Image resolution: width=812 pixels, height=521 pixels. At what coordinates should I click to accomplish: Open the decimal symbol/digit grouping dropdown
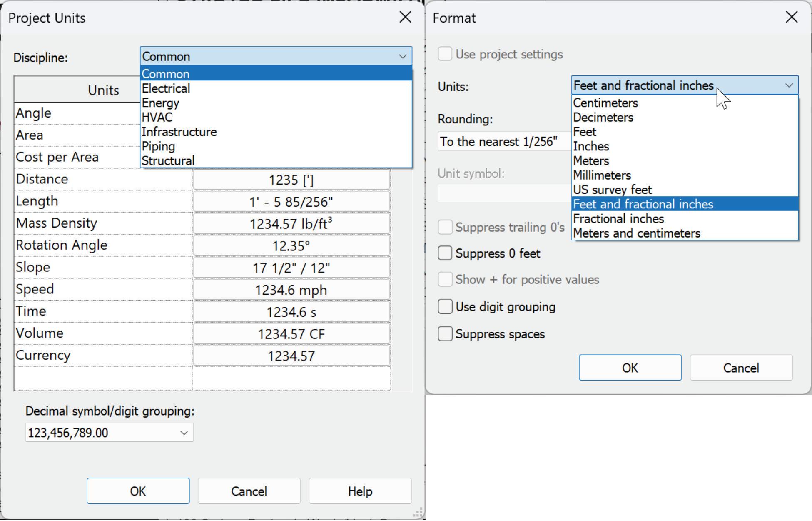(x=184, y=433)
